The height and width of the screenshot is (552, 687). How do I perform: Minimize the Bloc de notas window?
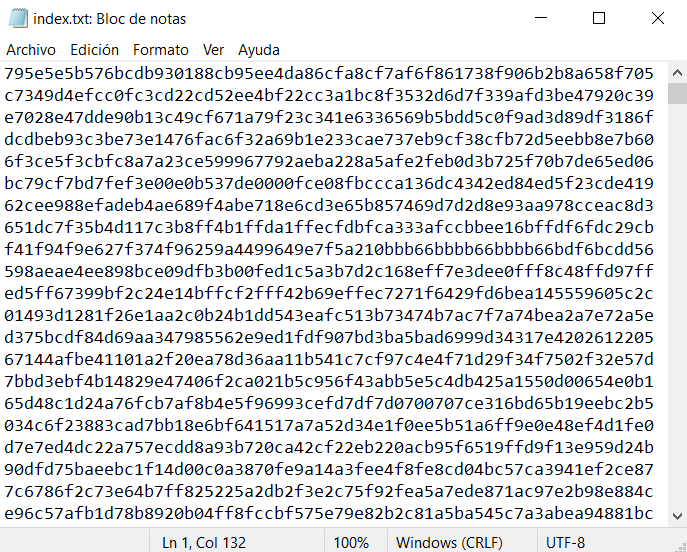point(541,18)
